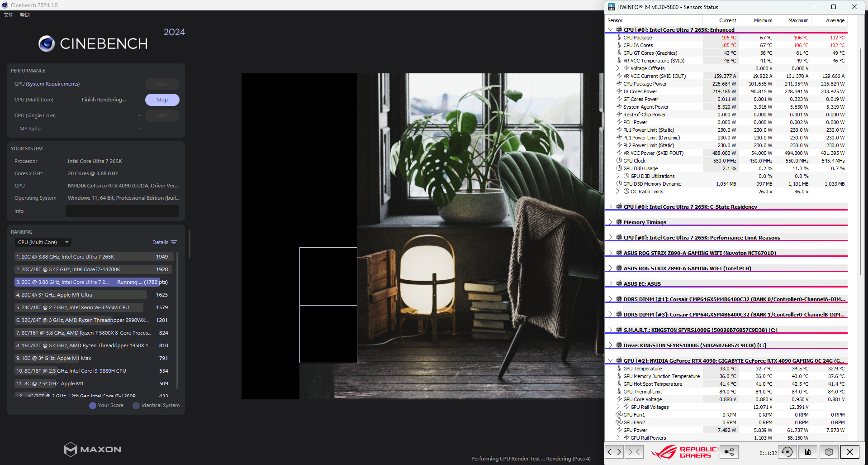Stop the CPU Multi Core render
Image resolution: width=868 pixels, height=465 pixels.
[x=162, y=100]
